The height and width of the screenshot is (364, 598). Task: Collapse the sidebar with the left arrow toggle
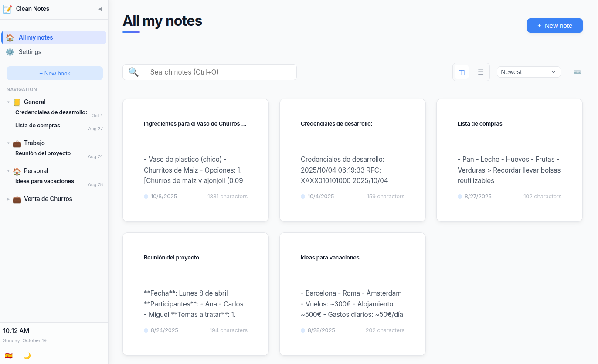[x=99, y=10]
